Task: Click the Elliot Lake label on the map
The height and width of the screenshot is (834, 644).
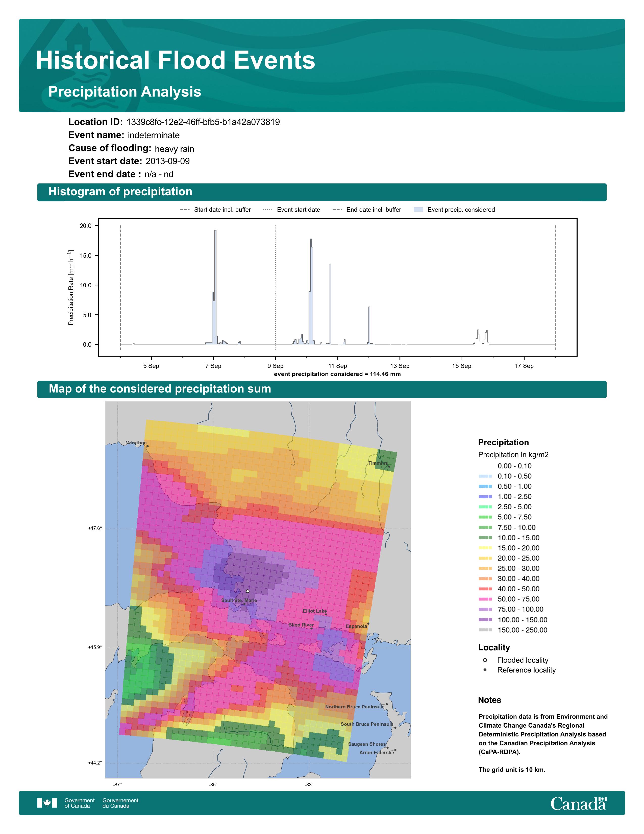Action: (x=315, y=611)
